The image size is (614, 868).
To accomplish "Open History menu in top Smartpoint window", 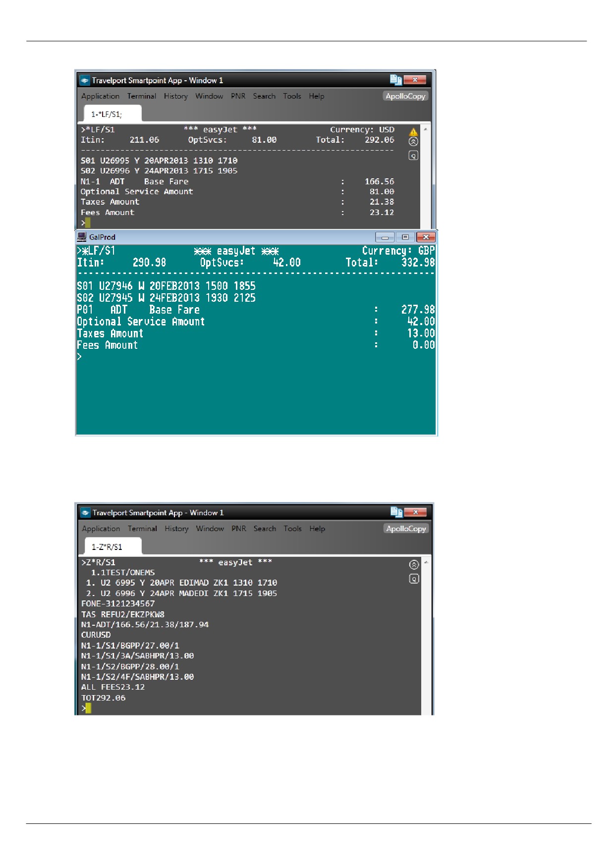I will click(x=176, y=96).
